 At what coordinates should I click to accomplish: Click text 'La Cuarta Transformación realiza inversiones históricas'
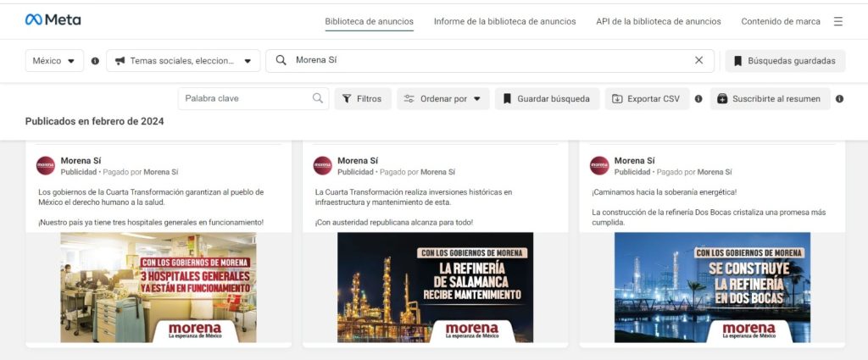[409, 192]
